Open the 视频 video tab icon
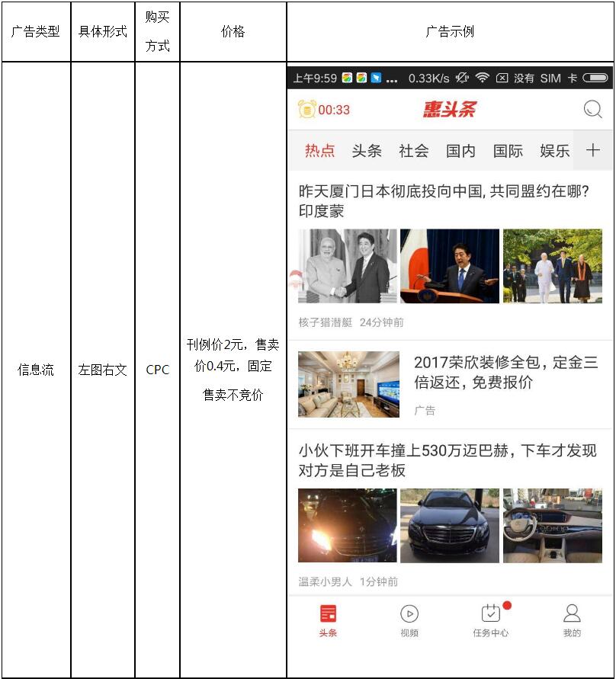The image size is (616, 679). click(x=409, y=613)
